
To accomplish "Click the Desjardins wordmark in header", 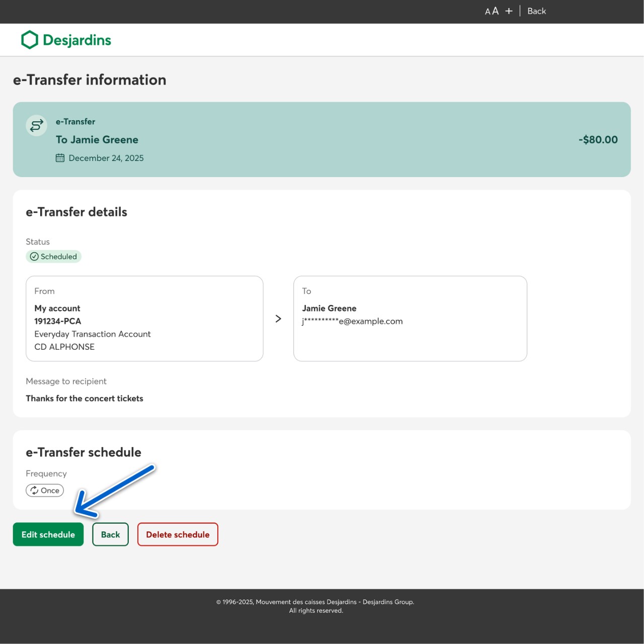I will click(x=77, y=40).
